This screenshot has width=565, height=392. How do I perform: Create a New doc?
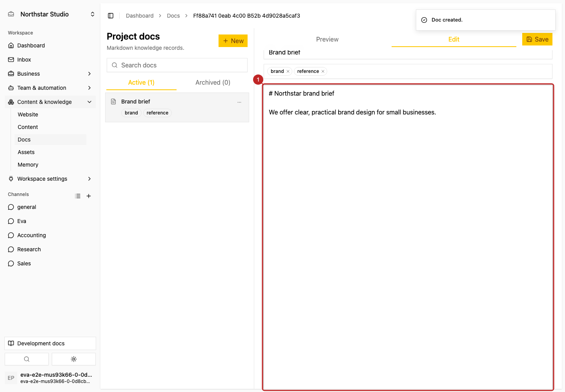click(x=233, y=41)
